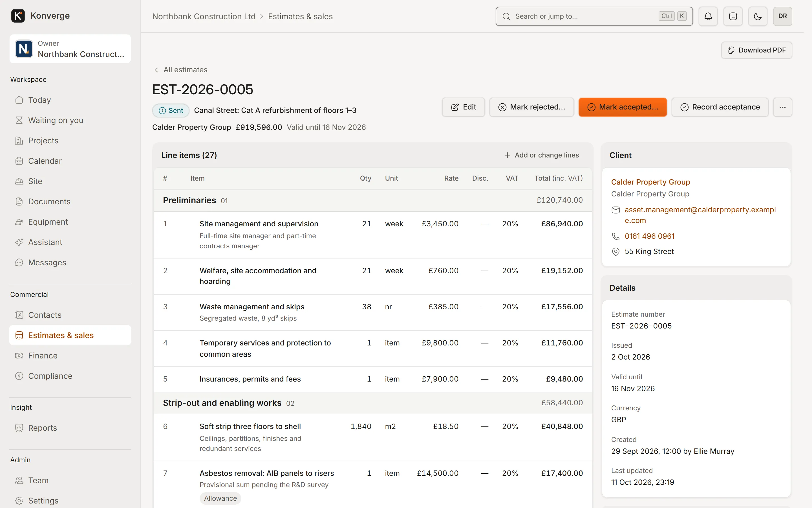Click the Team people icon

click(19, 480)
